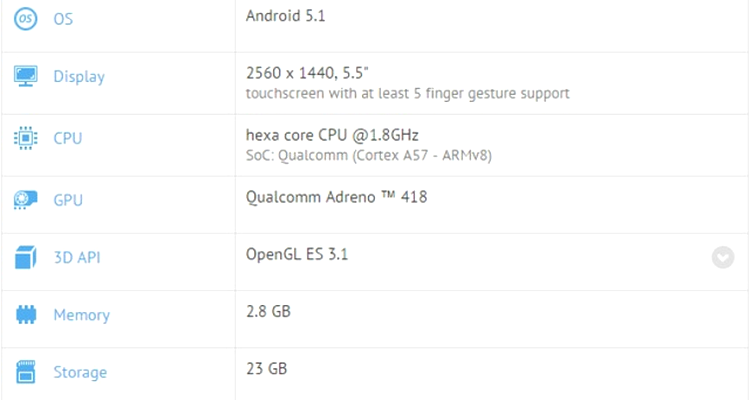Select the GPU label

click(68, 200)
